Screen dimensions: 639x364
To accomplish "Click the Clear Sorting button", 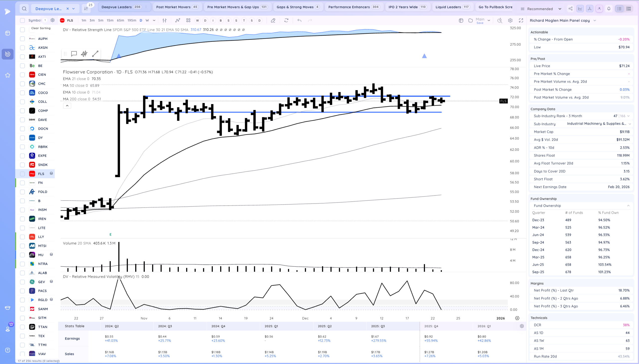I will coord(41,28).
